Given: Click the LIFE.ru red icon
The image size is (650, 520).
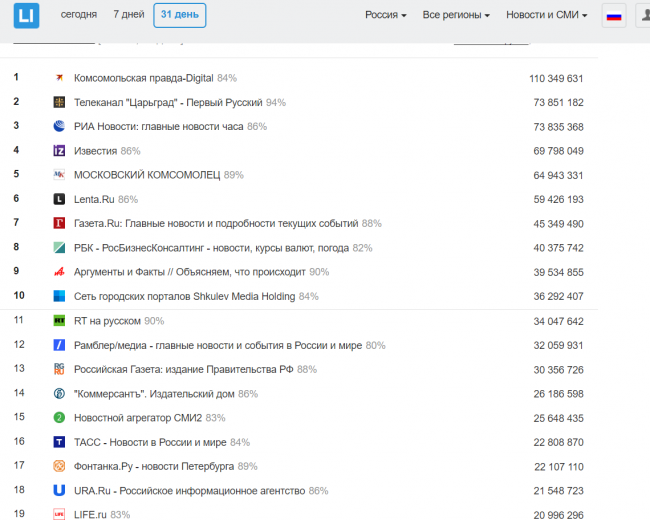Looking at the screenshot, I should (59, 514).
